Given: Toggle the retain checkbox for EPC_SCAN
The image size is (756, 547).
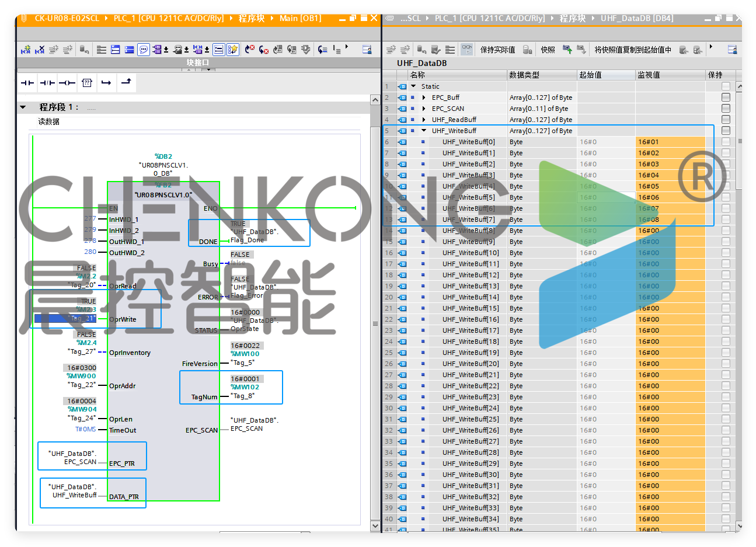Looking at the screenshot, I should pyautogui.click(x=726, y=109).
